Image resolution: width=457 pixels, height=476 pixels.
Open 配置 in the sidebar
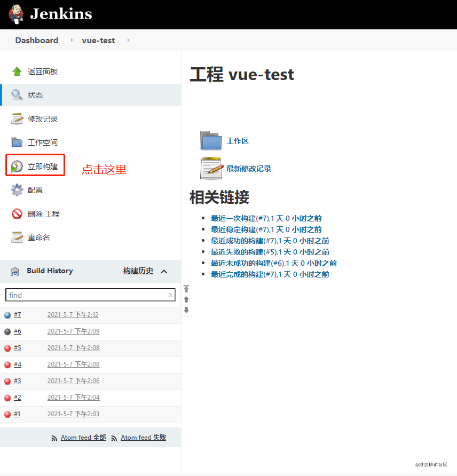pyautogui.click(x=35, y=190)
